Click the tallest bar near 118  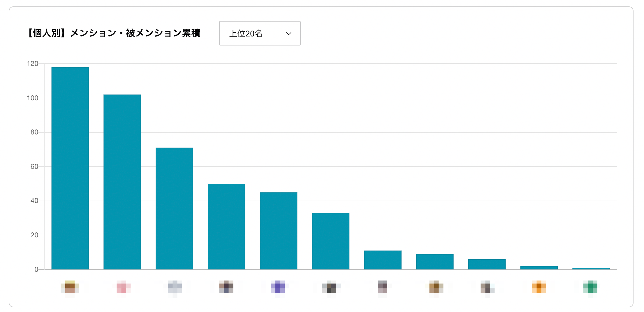(x=70, y=168)
